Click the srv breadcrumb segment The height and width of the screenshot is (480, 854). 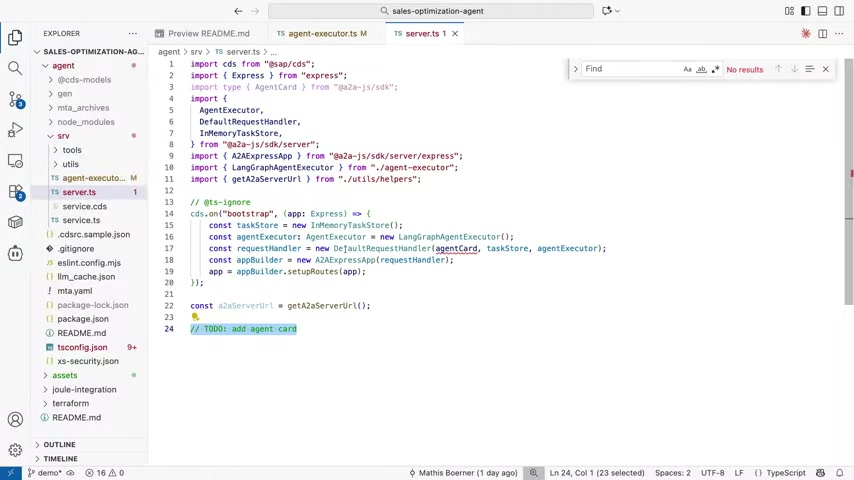(196, 52)
